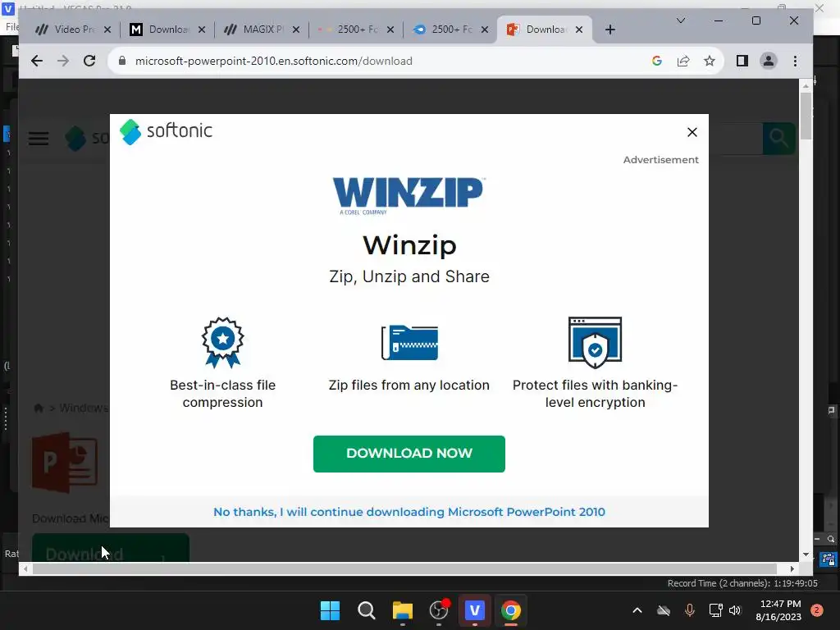Open the tab search dropdown
The height and width of the screenshot is (630, 840).
tap(680, 21)
